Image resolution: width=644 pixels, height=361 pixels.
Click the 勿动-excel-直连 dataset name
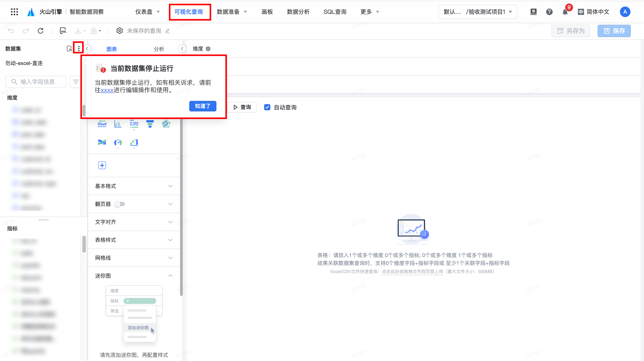pos(24,63)
